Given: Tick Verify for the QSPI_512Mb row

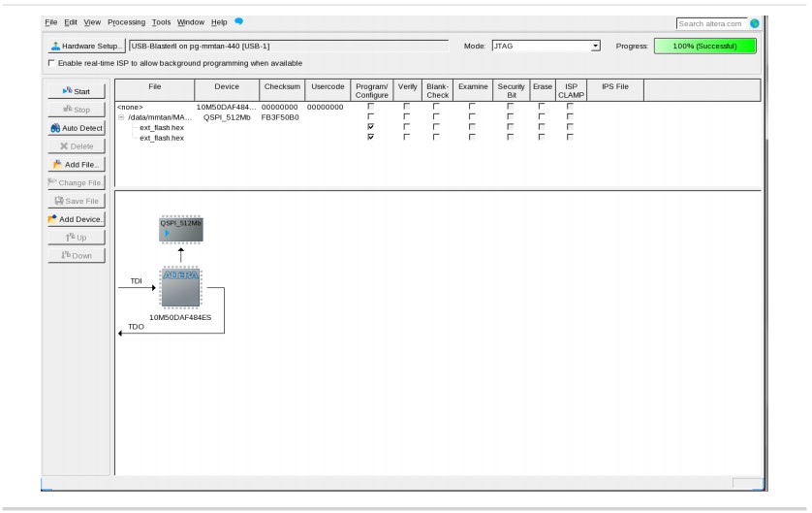Looking at the screenshot, I should click(x=407, y=117).
